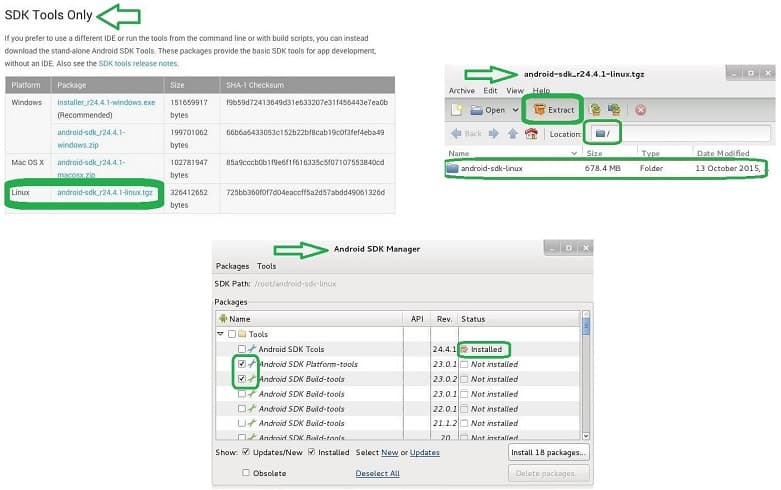Go Back in the archive manager
781x490 pixels.
pos(466,133)
